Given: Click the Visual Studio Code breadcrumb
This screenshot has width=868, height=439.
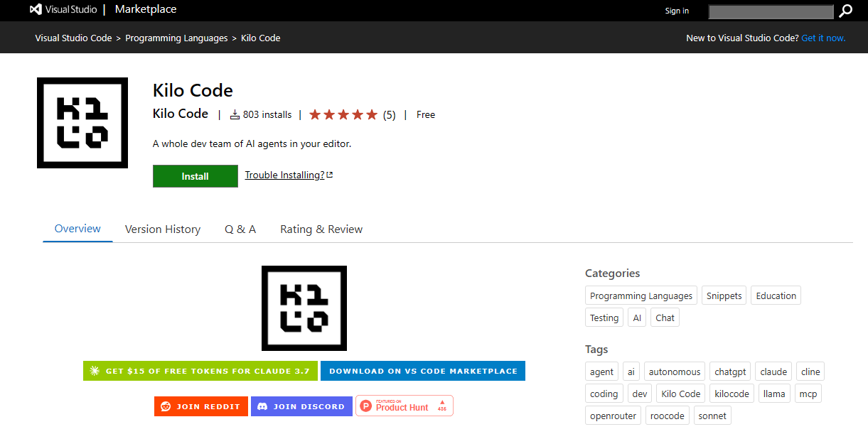Looking at the screenshot, I should pos(73,38).
